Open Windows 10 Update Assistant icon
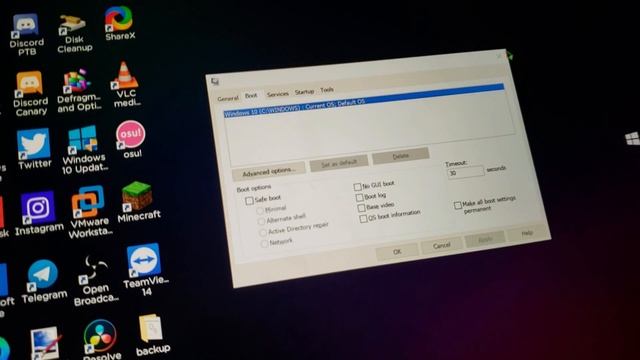This screenshot has width=640, height=360. (84, 150)
